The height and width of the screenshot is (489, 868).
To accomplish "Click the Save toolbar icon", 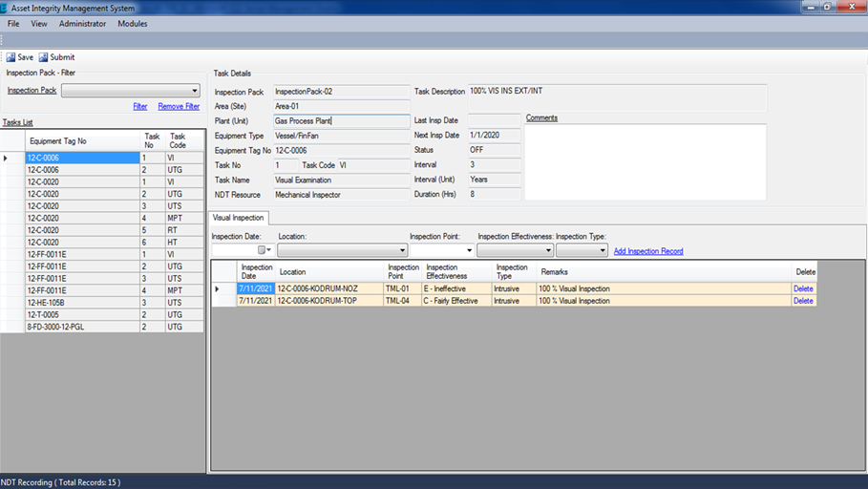I will click(x=11, y=57).
